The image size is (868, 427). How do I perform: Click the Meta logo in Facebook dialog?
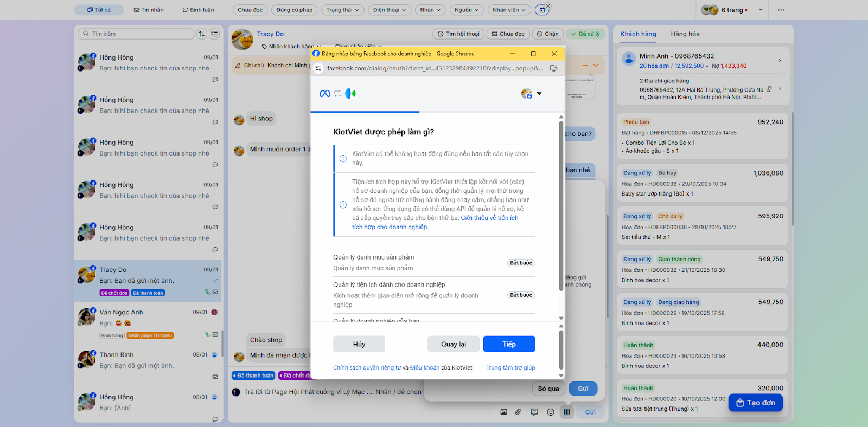[x=325, y=94]
